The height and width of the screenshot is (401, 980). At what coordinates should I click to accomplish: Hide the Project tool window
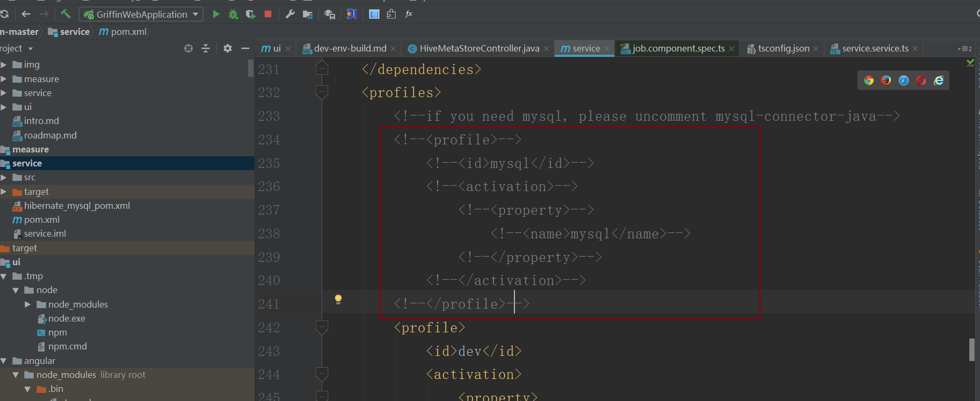245,48
